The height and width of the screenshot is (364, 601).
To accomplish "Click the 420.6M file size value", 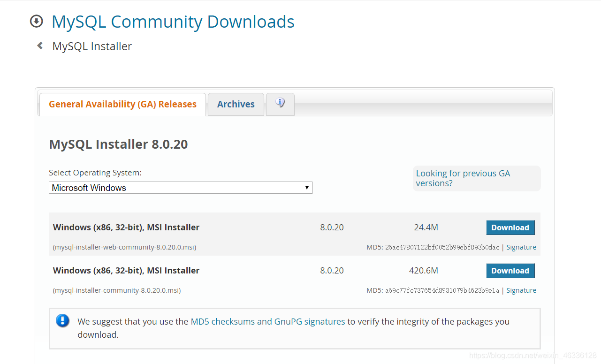I will point(424,271).
